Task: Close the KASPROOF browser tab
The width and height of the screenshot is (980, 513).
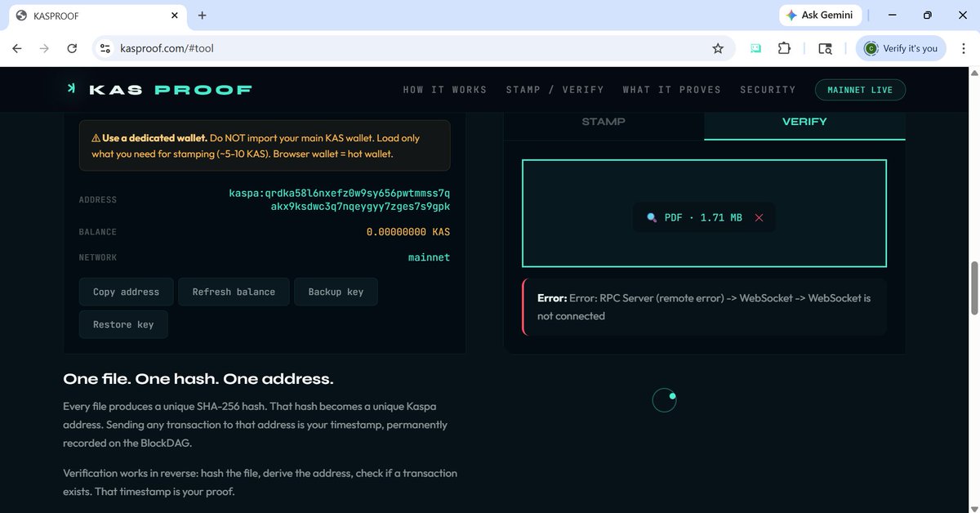Action: 175,16
